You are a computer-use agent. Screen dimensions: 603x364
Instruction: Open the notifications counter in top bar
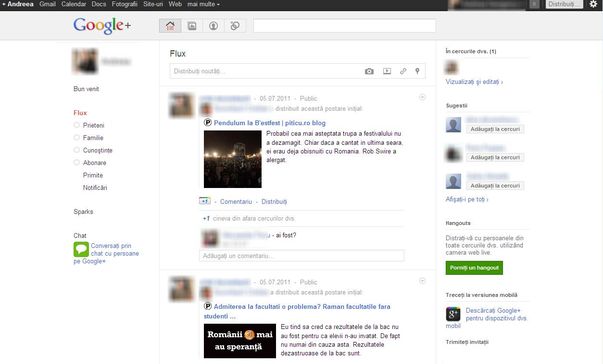pos(535,4)
